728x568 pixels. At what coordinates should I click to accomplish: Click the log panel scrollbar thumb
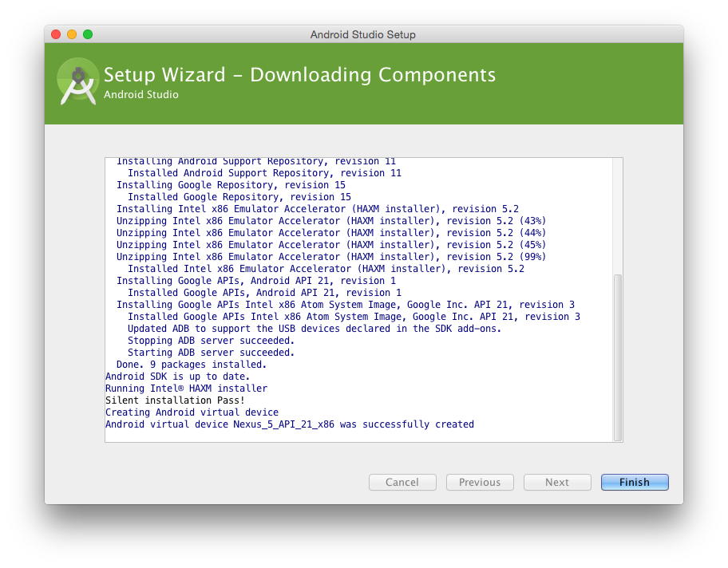(x=618, y=357)
